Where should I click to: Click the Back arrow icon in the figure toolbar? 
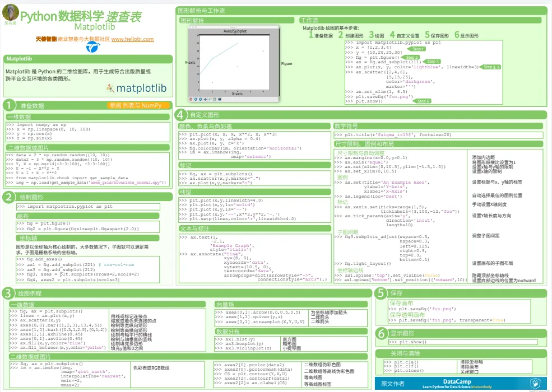pyautogui.click(x=196, y=99)
